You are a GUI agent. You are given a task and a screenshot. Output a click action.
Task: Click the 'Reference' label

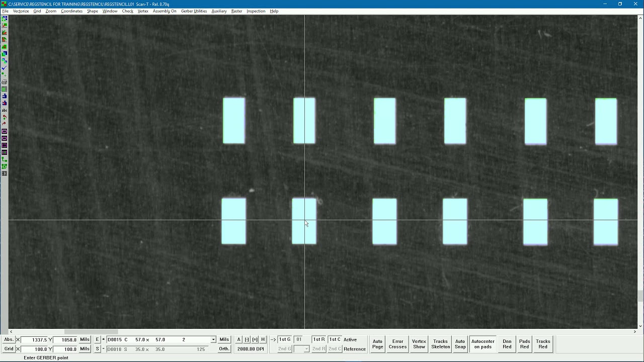tap(355, 349)
